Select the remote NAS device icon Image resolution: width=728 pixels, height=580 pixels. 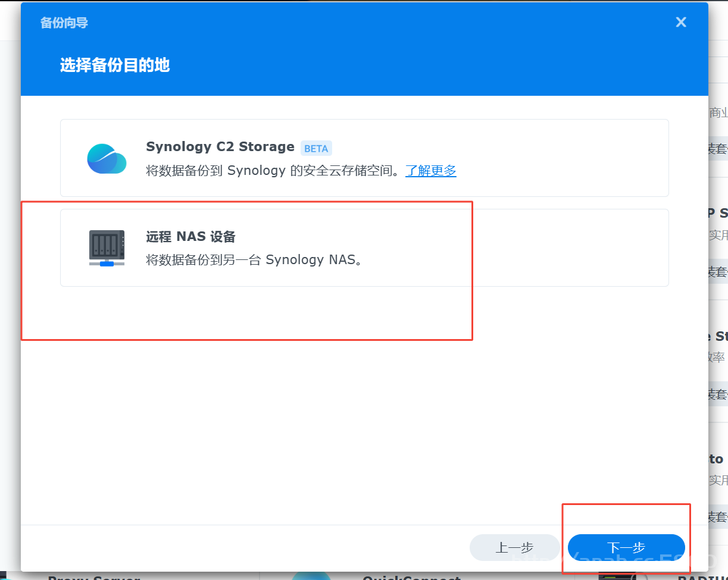[x=107, y=247]
